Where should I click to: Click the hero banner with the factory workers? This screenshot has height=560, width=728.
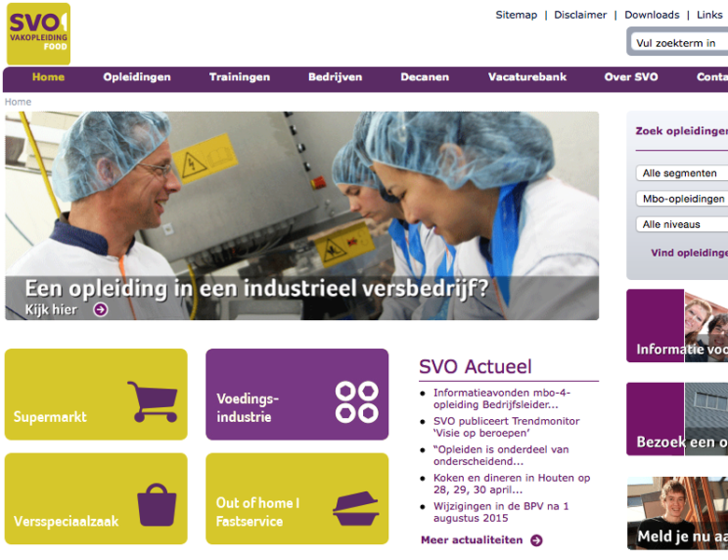301,216
